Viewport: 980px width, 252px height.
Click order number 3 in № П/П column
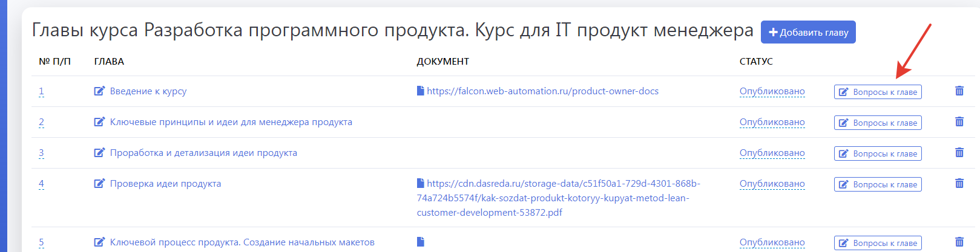41,153
